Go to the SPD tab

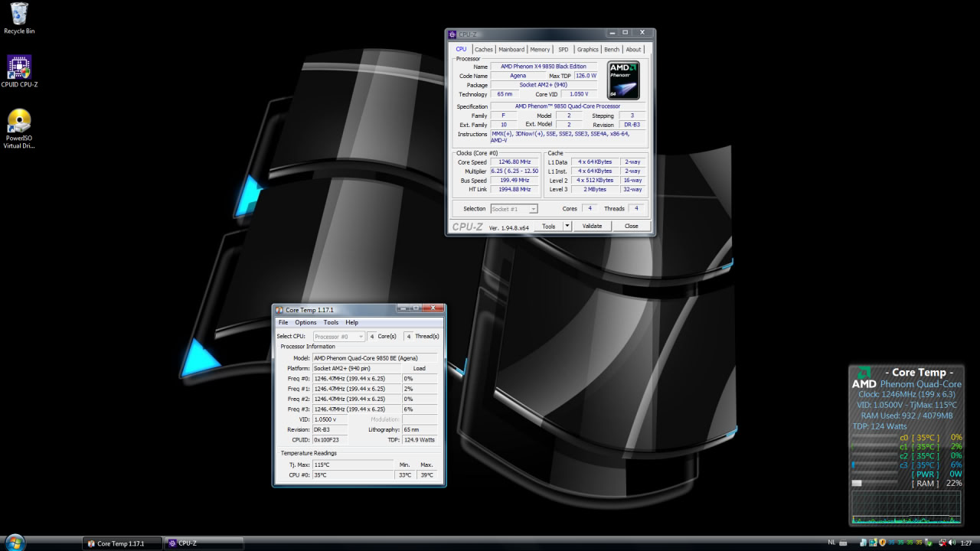563,50
